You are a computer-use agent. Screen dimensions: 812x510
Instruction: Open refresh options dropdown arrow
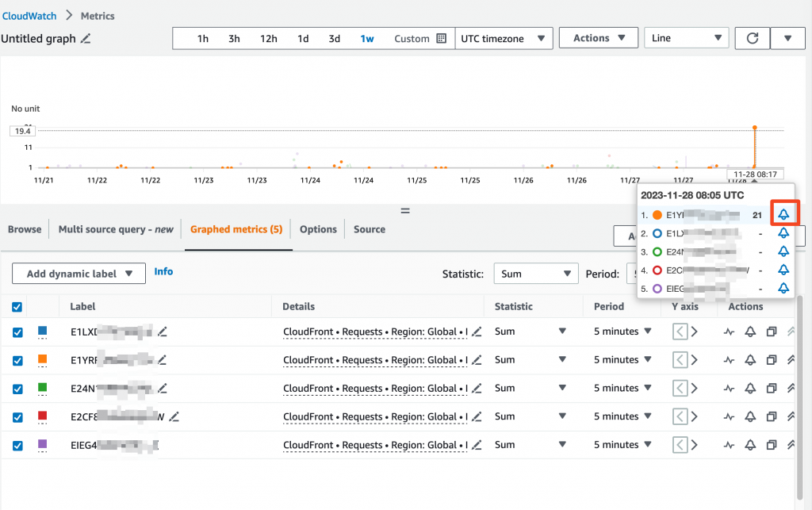pyautogui.click(x=787, y=38)
